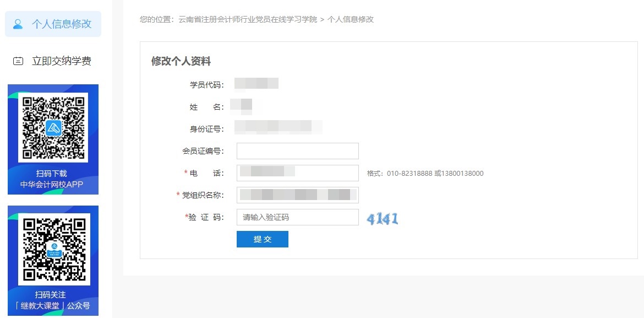The width and height of the screenshot is (644, 318).
Task: Click the 中华会计网校APP download QR code
Action: 53,128
